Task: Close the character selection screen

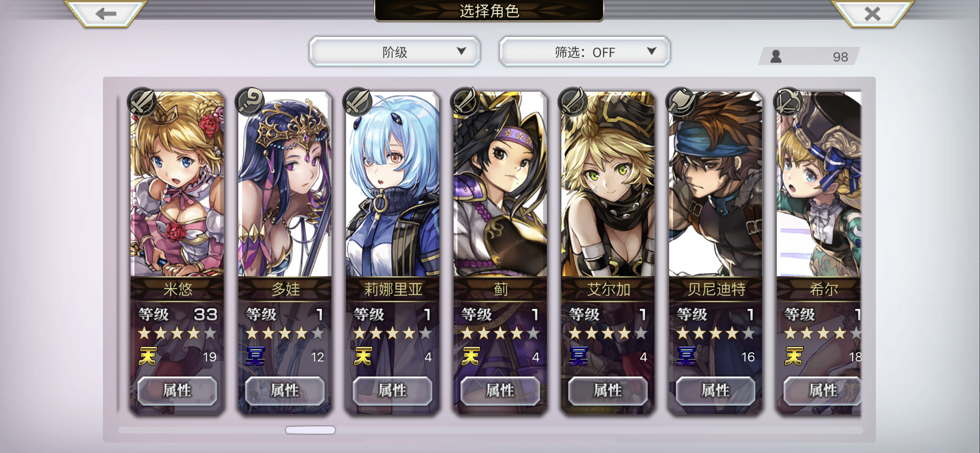Action: click(872, 14)
